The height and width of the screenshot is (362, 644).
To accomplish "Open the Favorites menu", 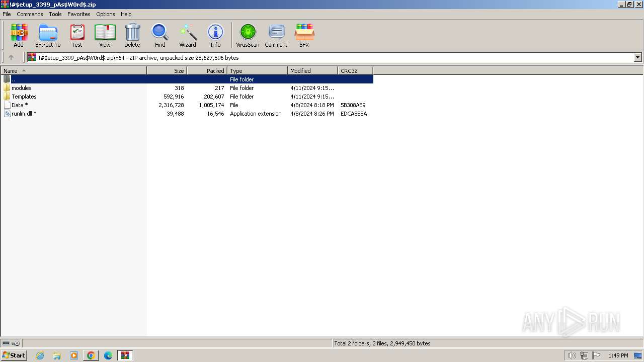I will (79, 14).
